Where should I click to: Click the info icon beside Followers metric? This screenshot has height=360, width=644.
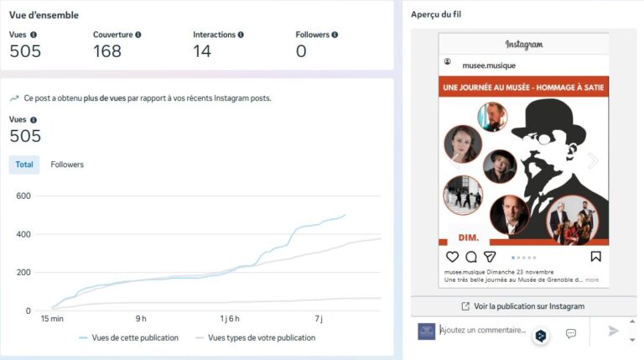(335, 35)
